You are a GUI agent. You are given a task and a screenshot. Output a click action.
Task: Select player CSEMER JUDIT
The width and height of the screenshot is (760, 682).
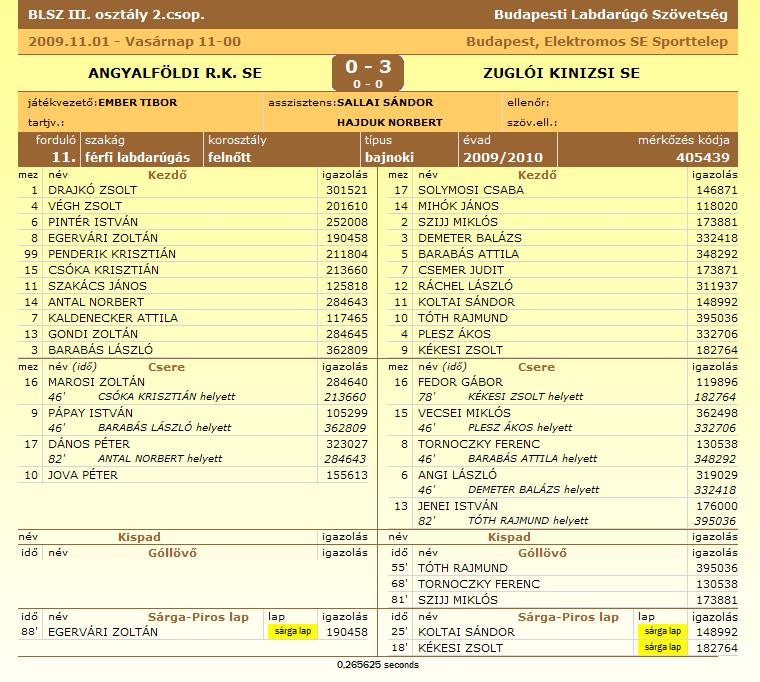coord(461,270)
